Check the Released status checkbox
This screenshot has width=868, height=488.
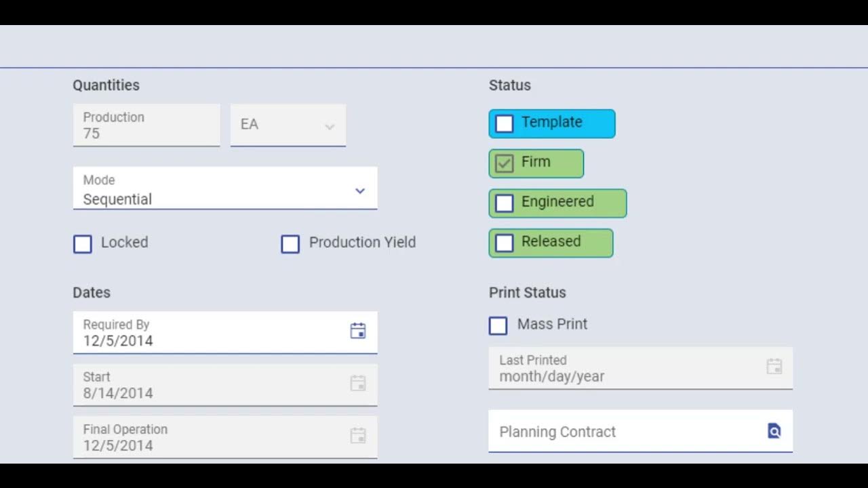click(x=505, y=243)
